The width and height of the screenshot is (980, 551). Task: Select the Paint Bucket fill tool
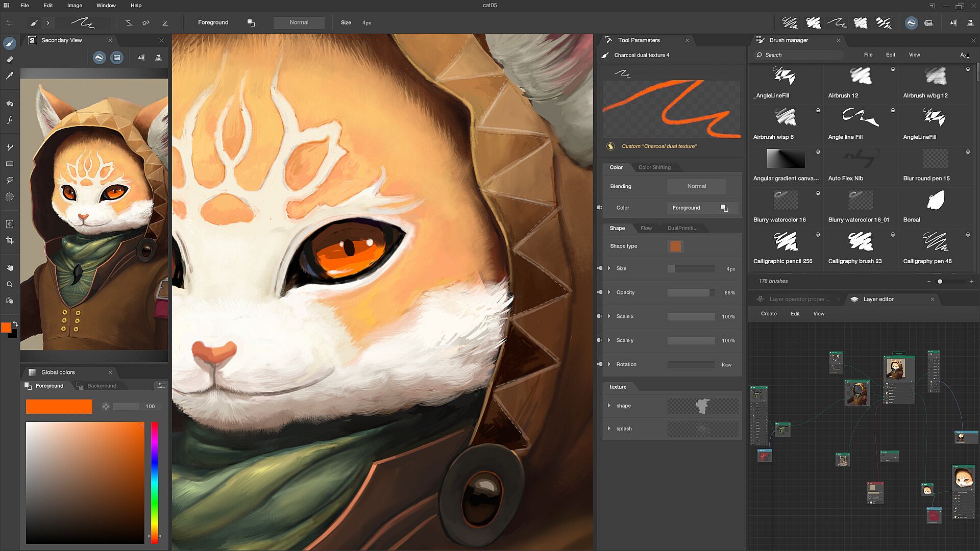click(10, 104)
